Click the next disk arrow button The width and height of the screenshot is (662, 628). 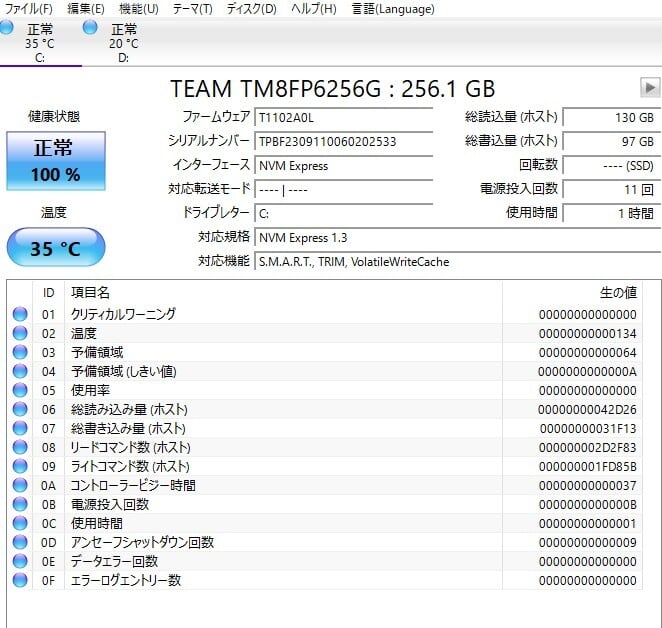(650, 88)
